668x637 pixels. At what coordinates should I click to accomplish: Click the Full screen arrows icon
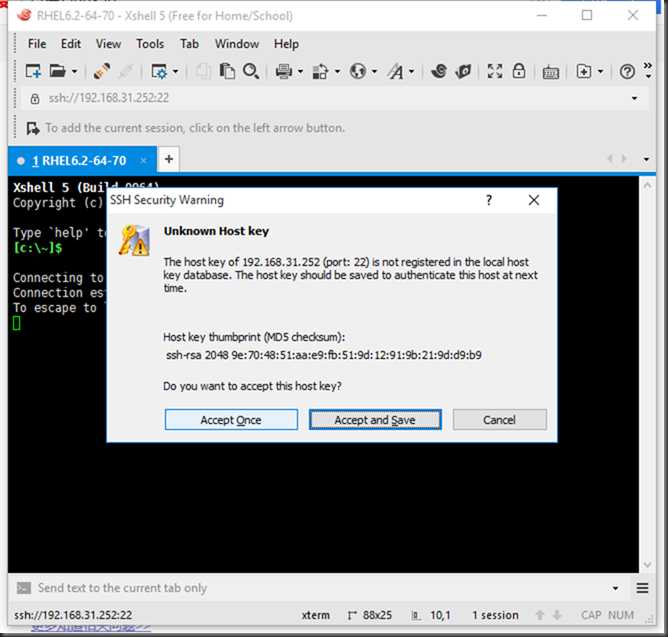pos(495,71)
